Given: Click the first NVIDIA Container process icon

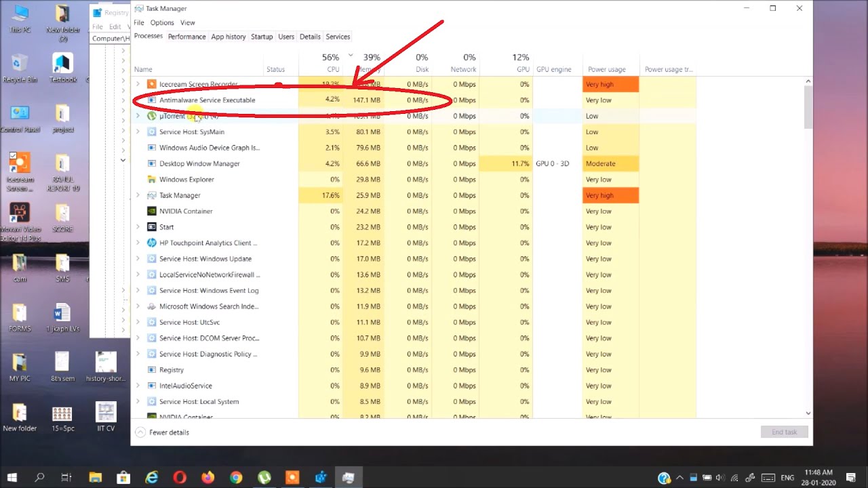Looking at the screenshot, I should point(152,211).
